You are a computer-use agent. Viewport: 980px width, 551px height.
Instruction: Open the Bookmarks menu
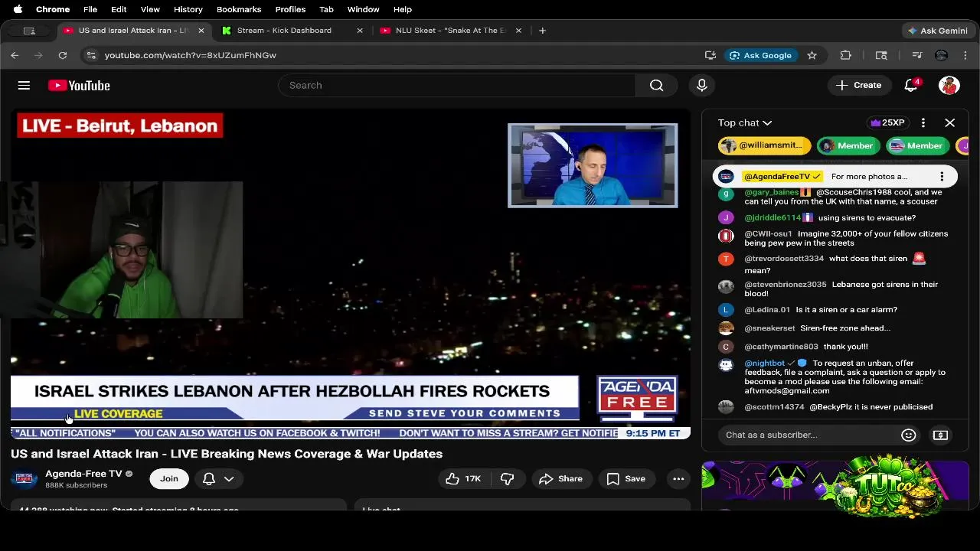[x=239, y=9]
